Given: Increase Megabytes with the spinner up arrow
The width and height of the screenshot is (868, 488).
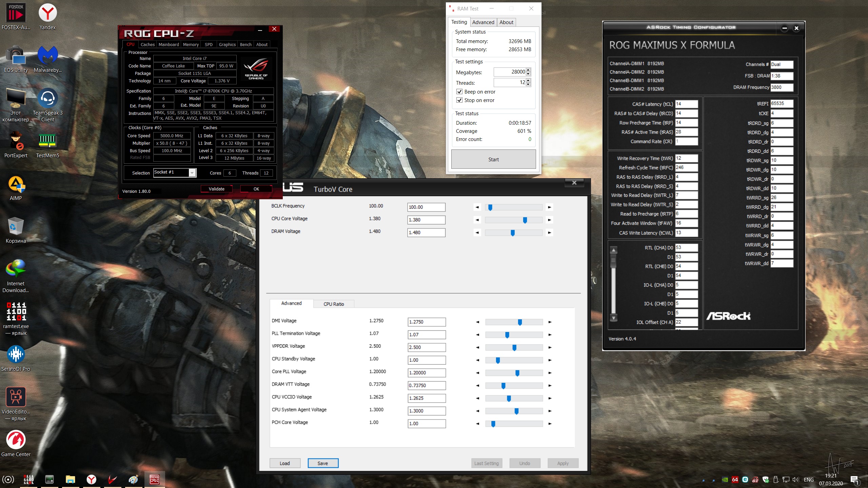Looking at the screenshot, I should click(528, 70).
